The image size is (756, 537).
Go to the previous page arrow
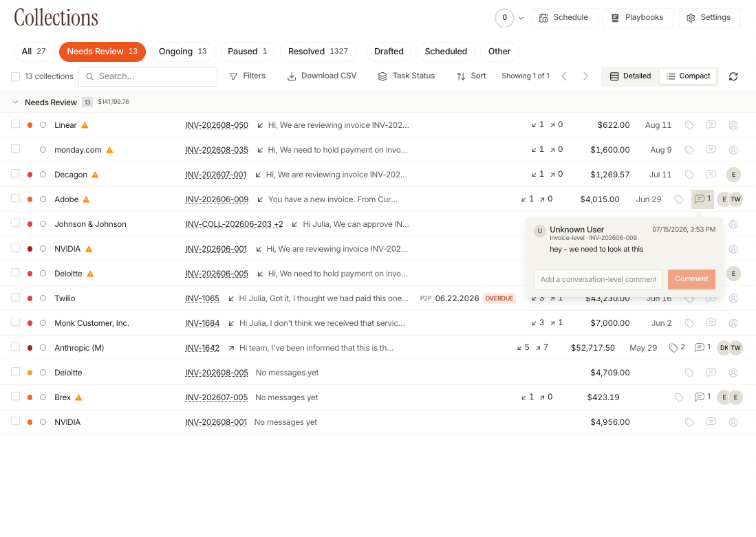coord(563,76)
